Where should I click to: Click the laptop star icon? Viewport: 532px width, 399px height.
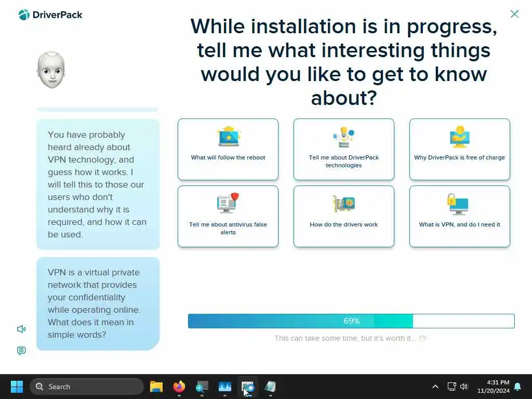[x=229, y=137]
